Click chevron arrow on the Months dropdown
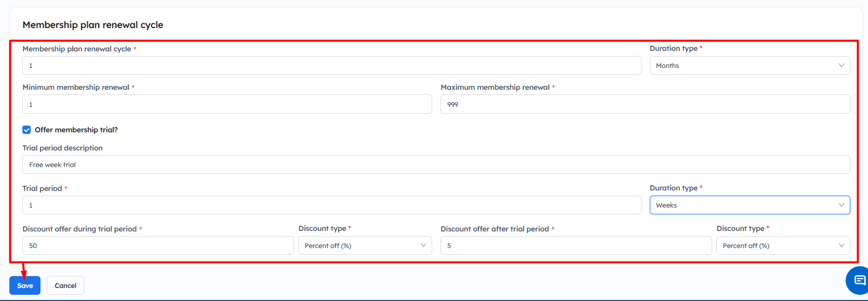This screenshot has height=301, width=868. coord(841,65)
